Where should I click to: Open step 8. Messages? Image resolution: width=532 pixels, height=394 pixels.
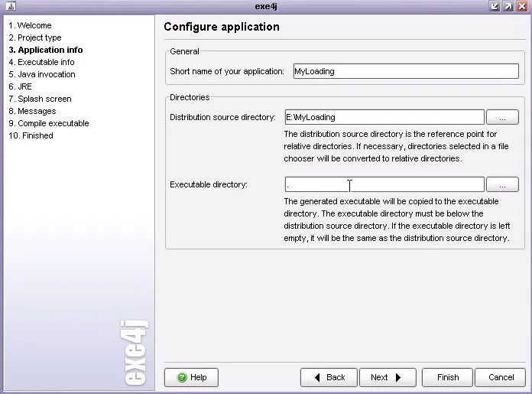click(32, 111)
